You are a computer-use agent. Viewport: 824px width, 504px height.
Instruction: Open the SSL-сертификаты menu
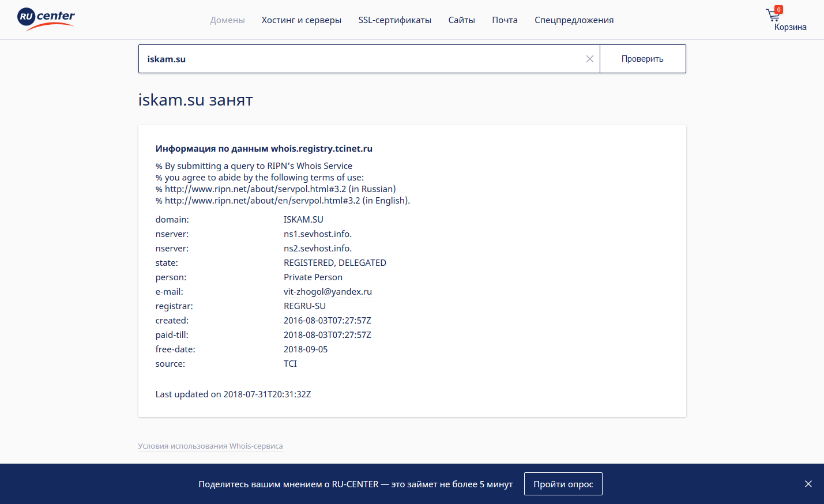(395, 20)
